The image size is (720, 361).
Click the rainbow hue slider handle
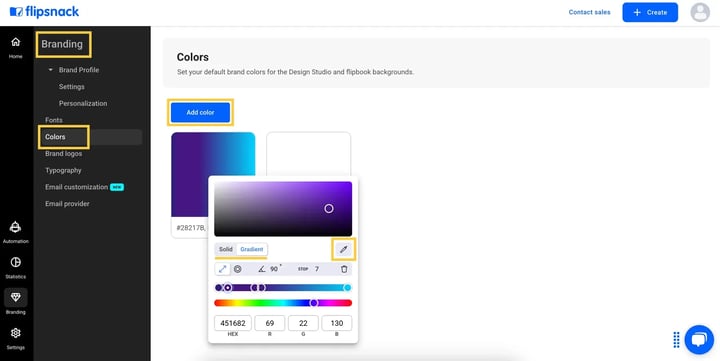click(x=314, y=303)
